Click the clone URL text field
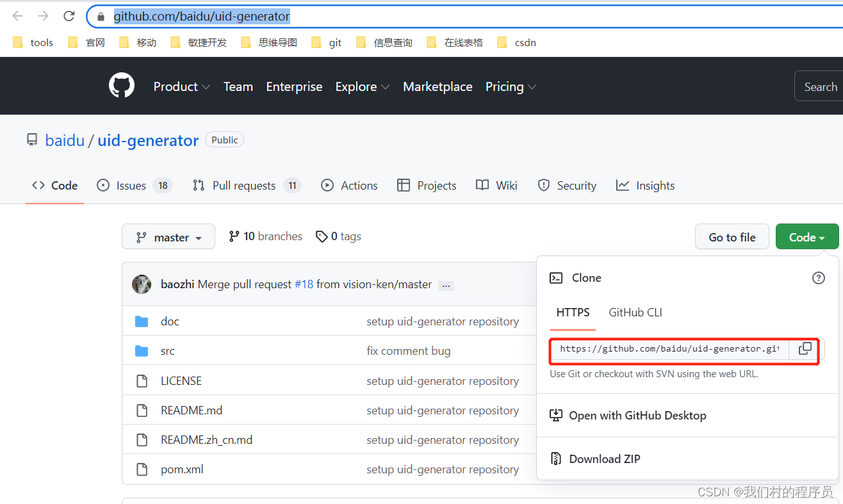Image resolution: width=843 pixels, height=504 pixels. tap(669, 348)
